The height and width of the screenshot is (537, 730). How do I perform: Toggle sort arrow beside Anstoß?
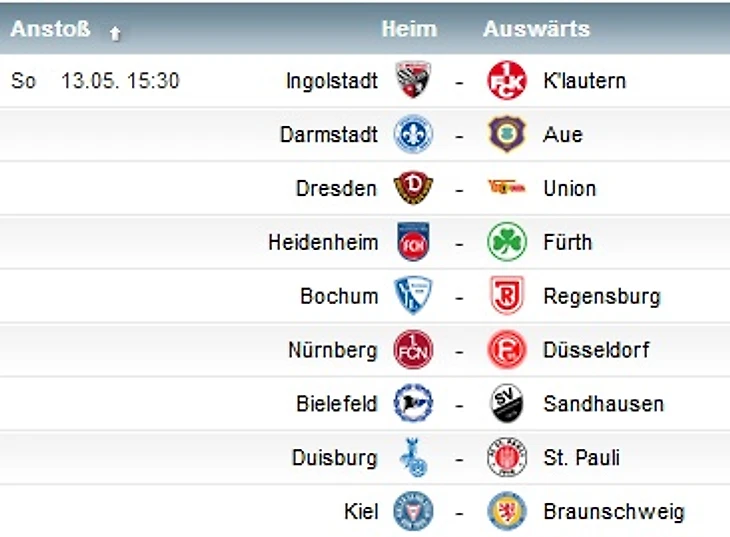point(115,34)
